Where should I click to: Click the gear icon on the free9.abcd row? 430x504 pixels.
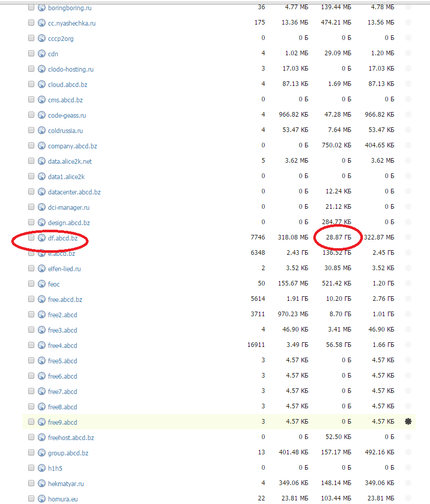point(408,422)
